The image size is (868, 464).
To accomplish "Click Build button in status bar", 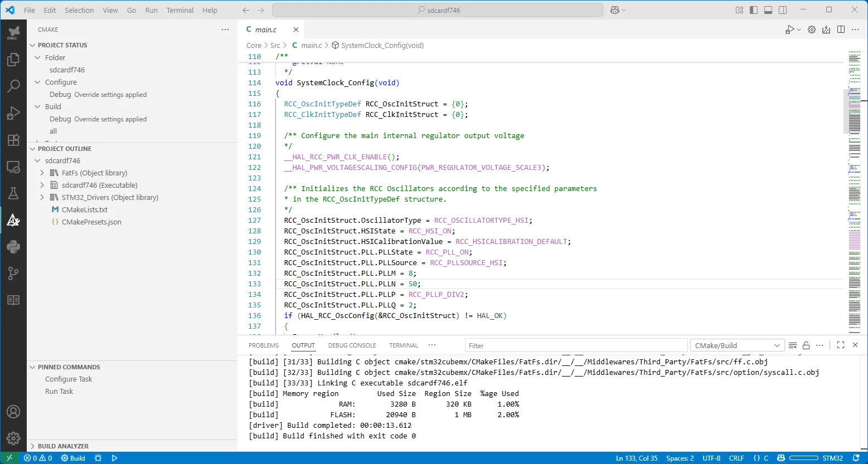I will pos(73,458).
